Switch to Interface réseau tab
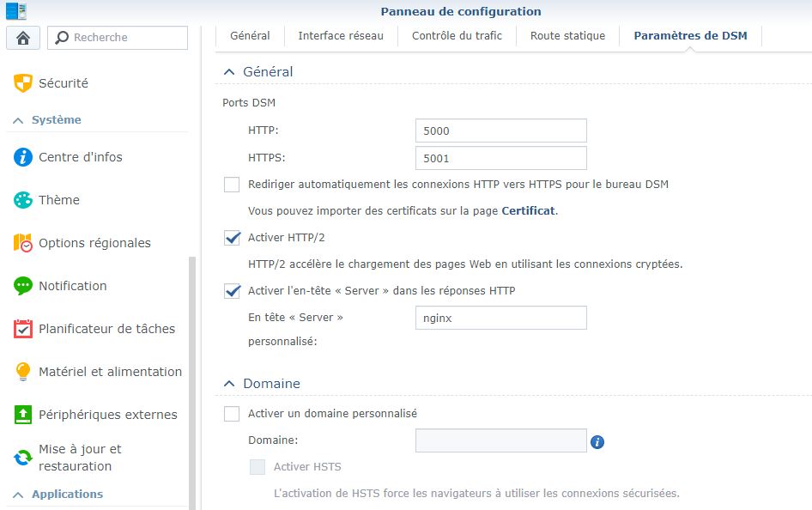The image size is (812, 510). click(x=341, y=36)
